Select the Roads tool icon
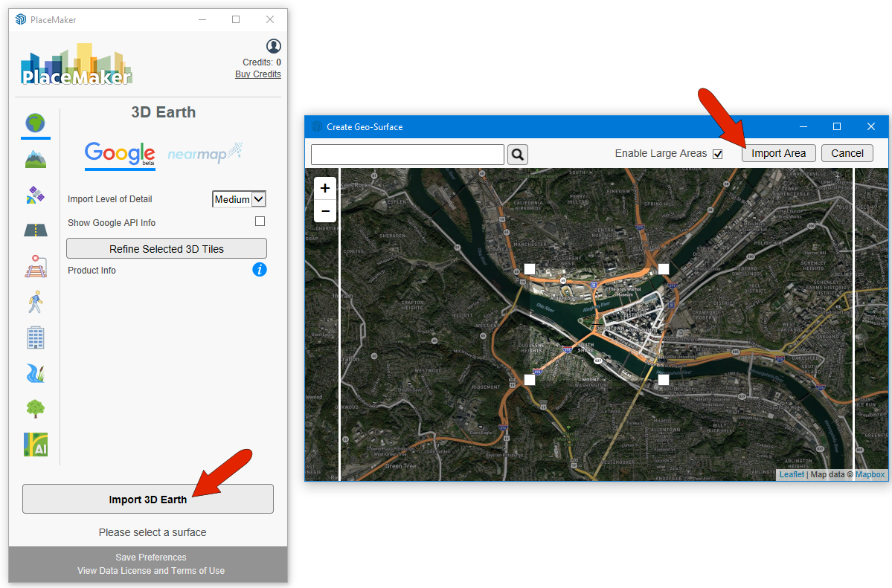Viewport: 892px width, 588px height. click(x=35, y=230)
